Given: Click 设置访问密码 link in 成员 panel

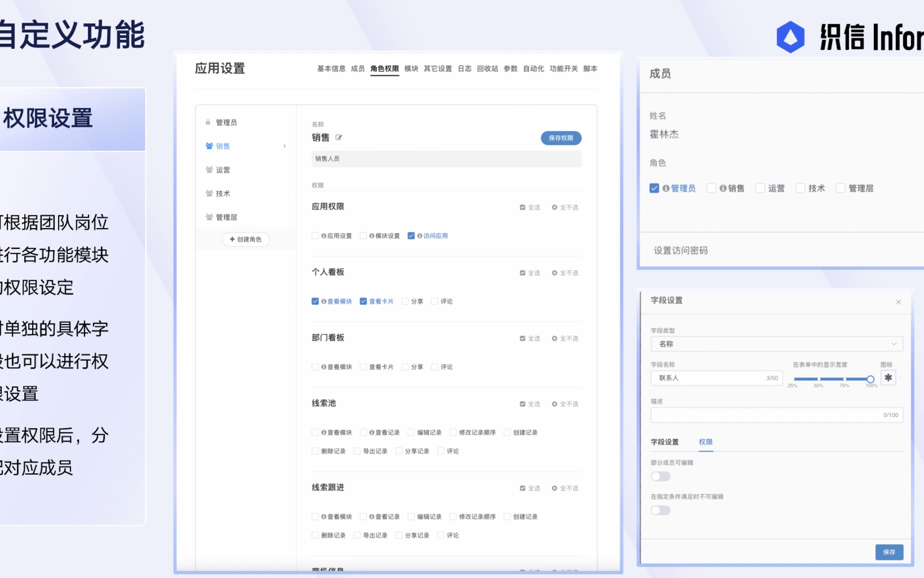Looking at the screenshot, I should click(x=681, y=250).
